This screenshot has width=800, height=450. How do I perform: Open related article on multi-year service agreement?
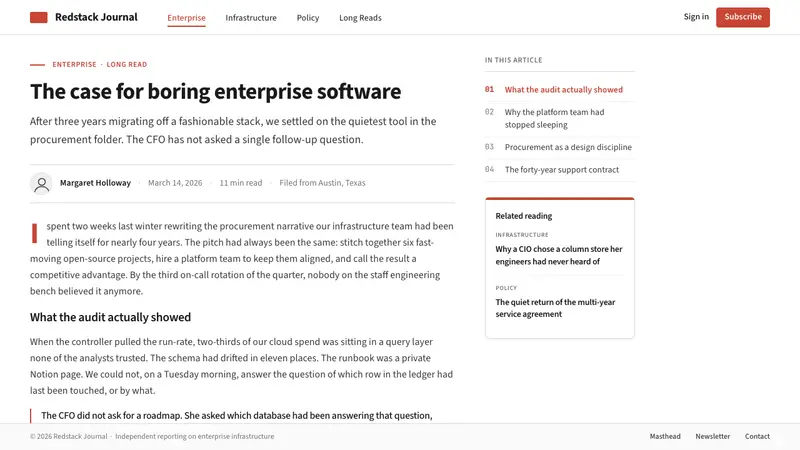[x=555, y=308]
